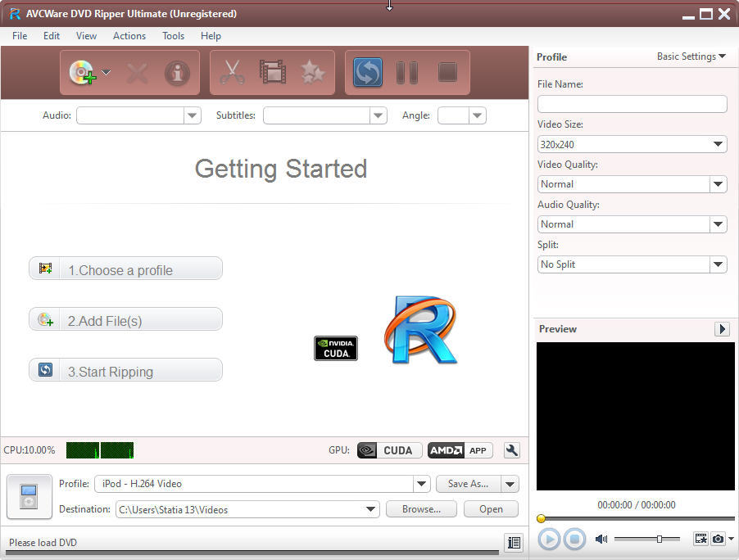The image size is (739, 560).
Task: Open Basic Settings dropdown in Profile panel
Action: click(691, 56)
